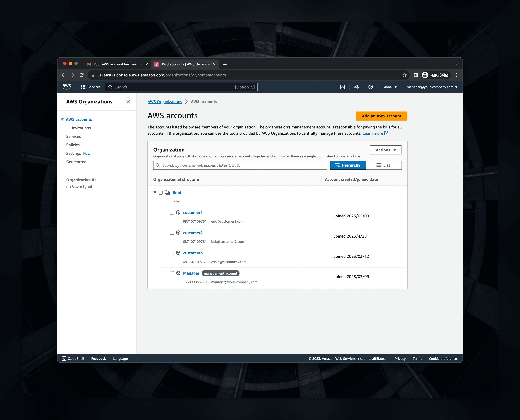Select the AWS accounts browser tab
520x420 pixels.
click(185, 64)
